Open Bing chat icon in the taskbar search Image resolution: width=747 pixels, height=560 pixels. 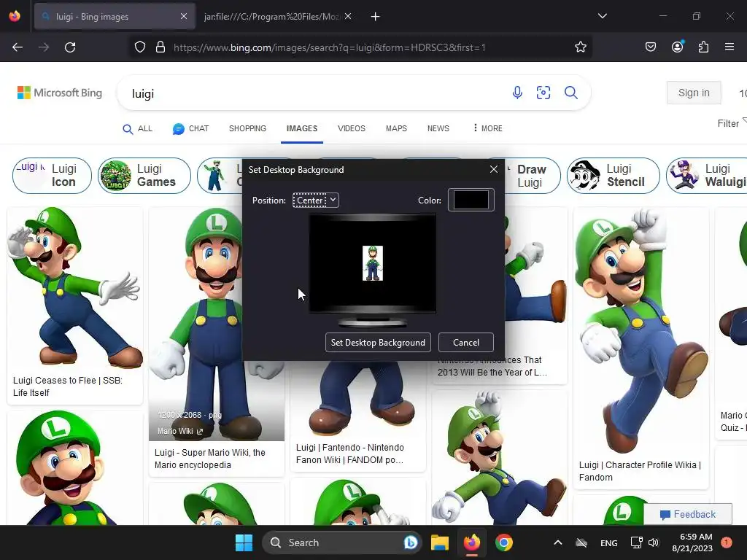pyautogui.click(x=410, y=542)
